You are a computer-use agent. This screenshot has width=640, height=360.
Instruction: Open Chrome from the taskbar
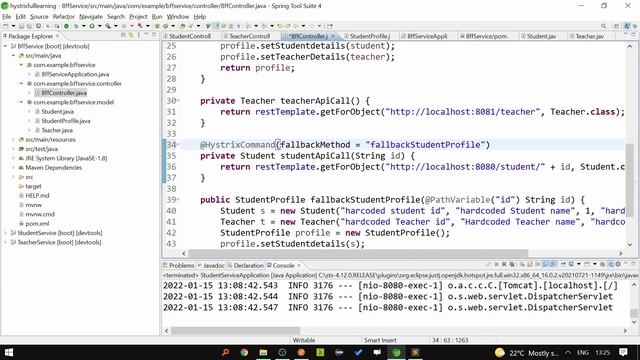244,352
